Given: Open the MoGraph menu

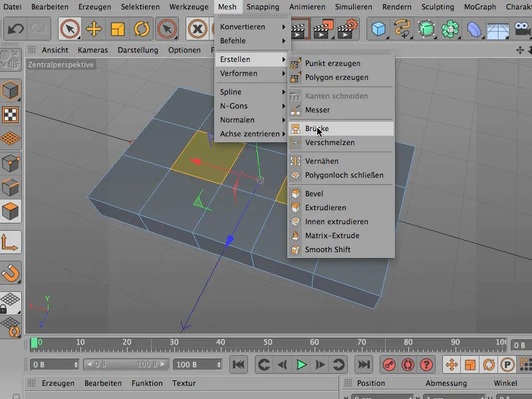Looking at the screenshot, I should click(x=479, y=7).
